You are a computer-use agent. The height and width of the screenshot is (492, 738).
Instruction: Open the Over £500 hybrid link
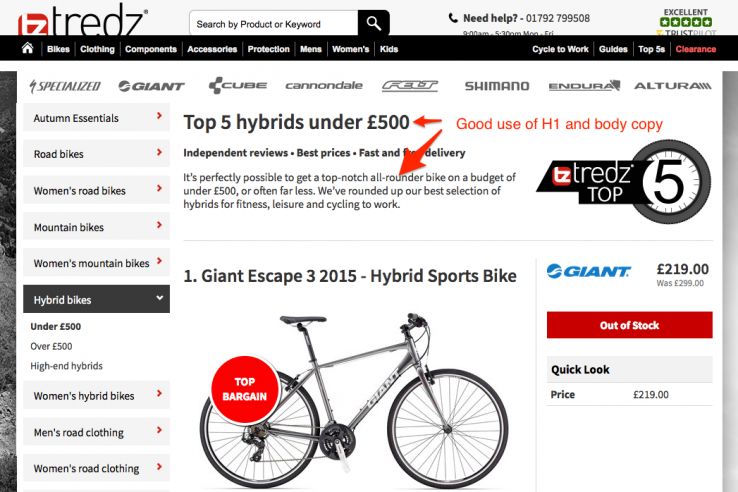[x=51, y=346]
